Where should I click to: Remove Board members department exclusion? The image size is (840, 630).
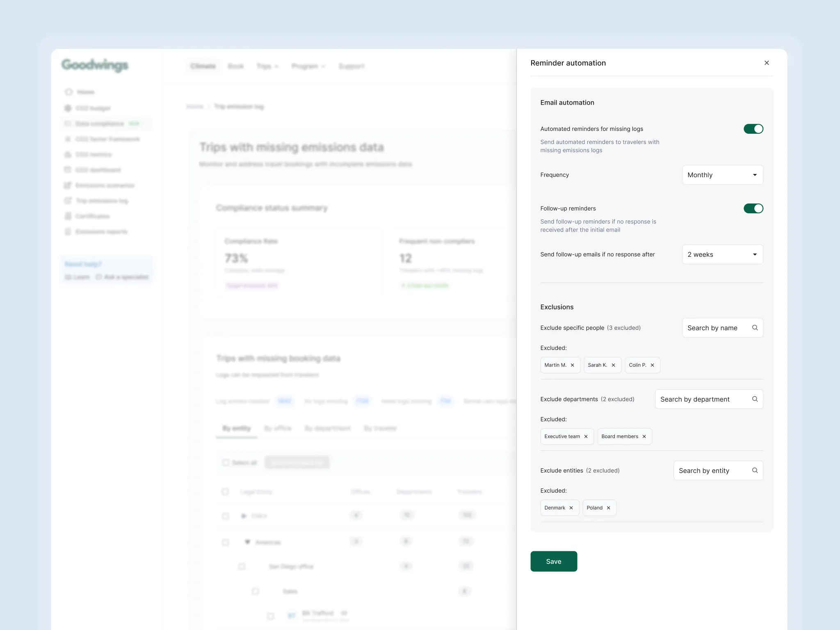[644, 436]
